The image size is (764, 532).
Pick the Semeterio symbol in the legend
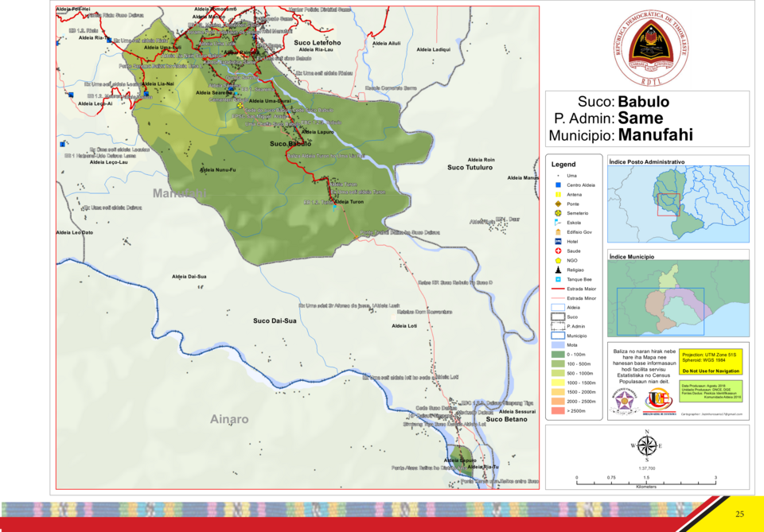pos(559,213)
